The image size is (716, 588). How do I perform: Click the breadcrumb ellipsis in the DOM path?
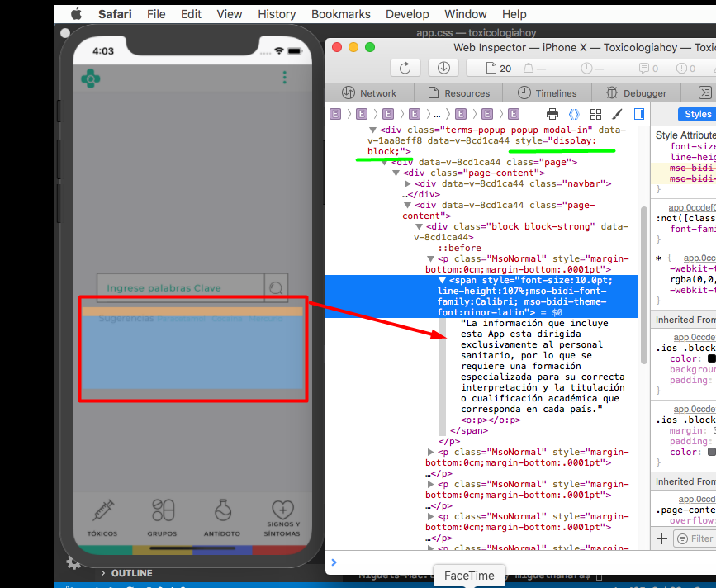pos(437,115)
